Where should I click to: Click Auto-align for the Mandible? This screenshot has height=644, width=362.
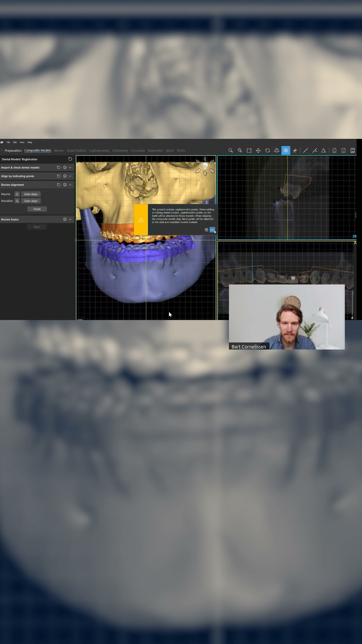pos(31,201)
